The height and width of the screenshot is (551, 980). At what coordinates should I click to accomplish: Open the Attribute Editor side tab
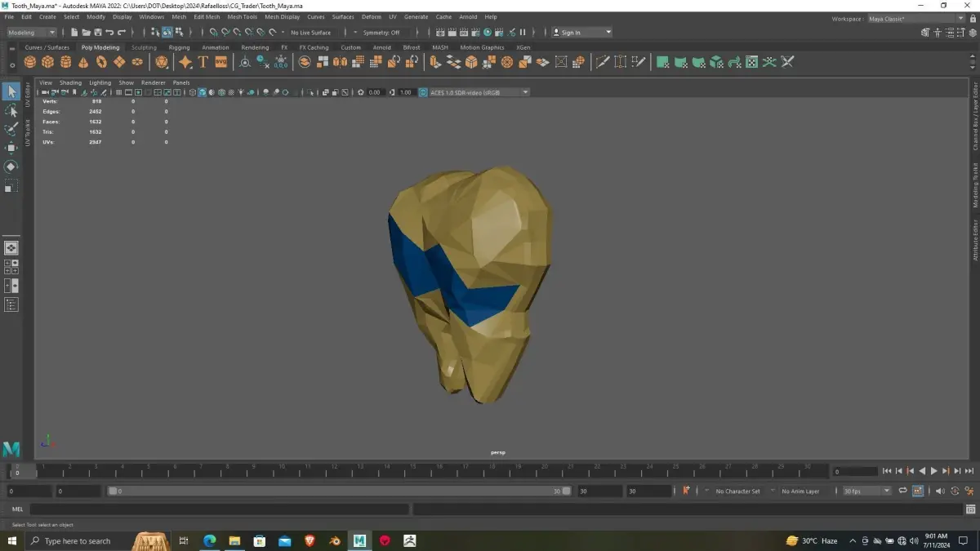[x=975, y=240]
